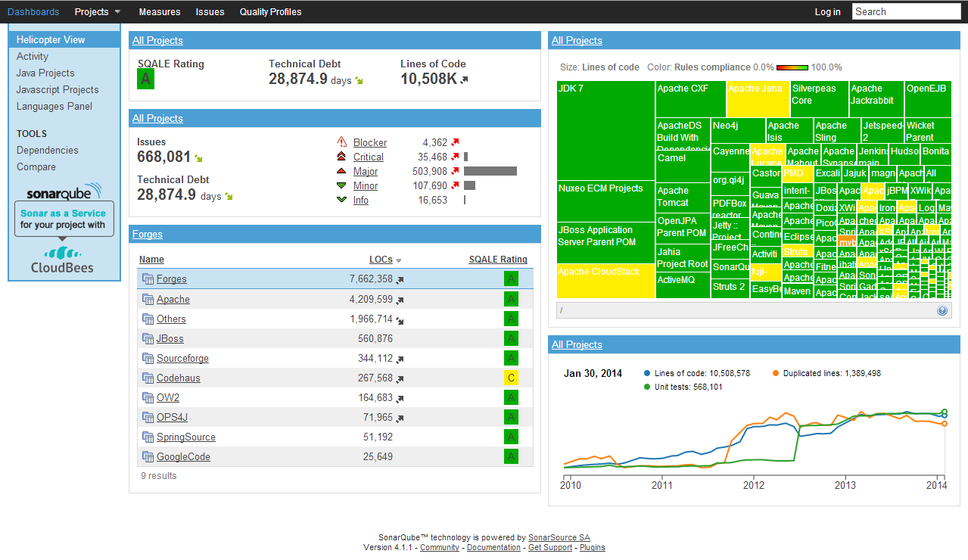Click the red Major severity triangle icon
Screen dimensions: 968x560
pyautogui.click(x=343, y=171)
